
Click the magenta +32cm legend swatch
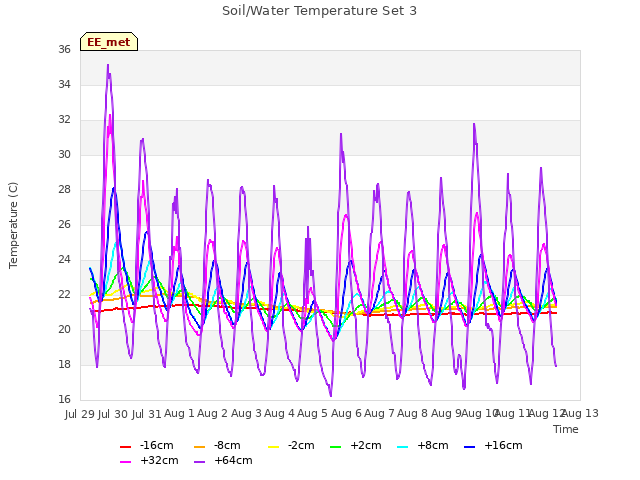click(x=125, y=462)
